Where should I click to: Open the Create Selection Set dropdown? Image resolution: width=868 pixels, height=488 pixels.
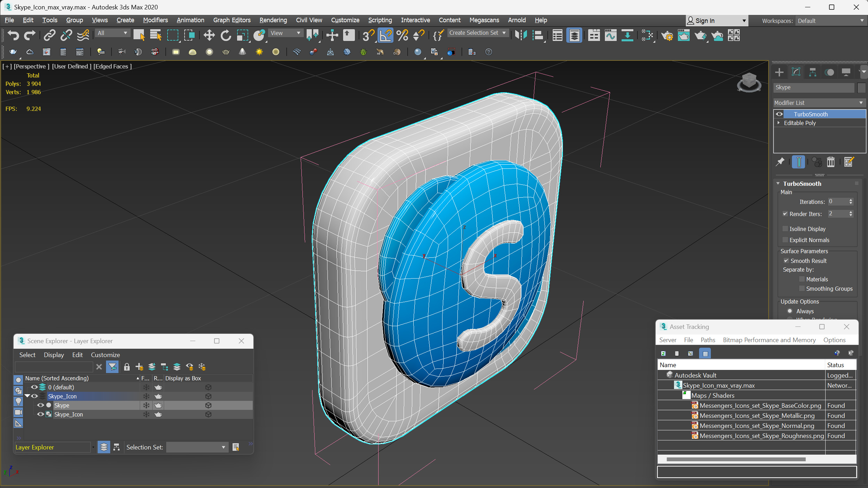(x=478, y=33)
